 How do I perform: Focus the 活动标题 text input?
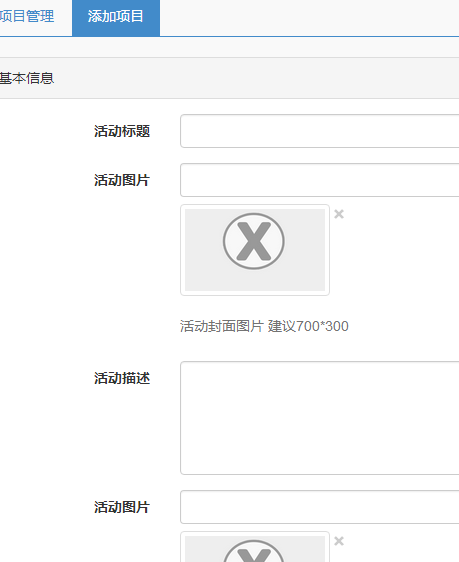[320, 131]
